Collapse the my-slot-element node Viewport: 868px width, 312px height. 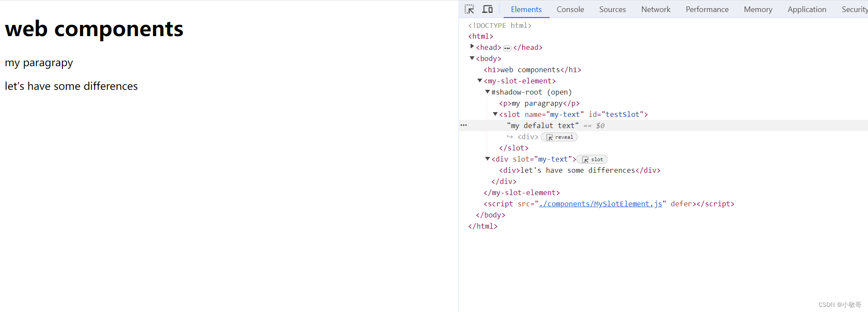pyautogui.click(x=480, y=80)
